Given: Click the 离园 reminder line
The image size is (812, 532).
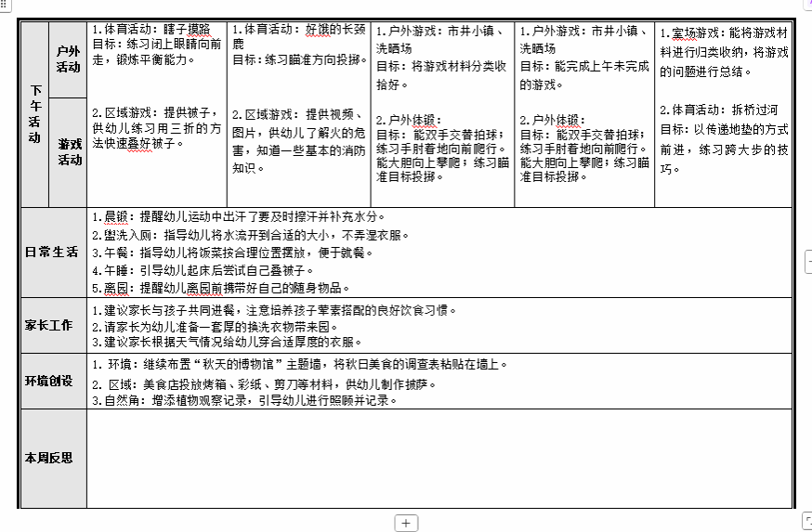Looking at the screenshot, I should (223, 288).
